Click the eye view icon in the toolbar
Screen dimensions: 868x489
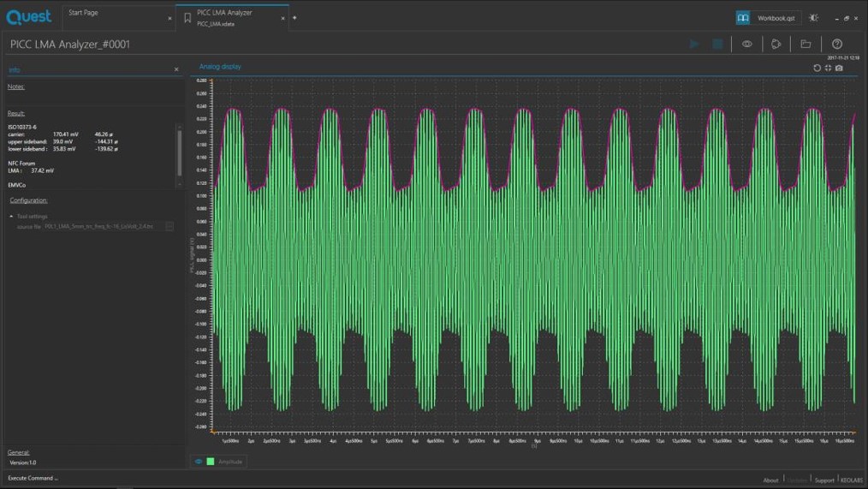pyautogui.click(x=747, y=45)
